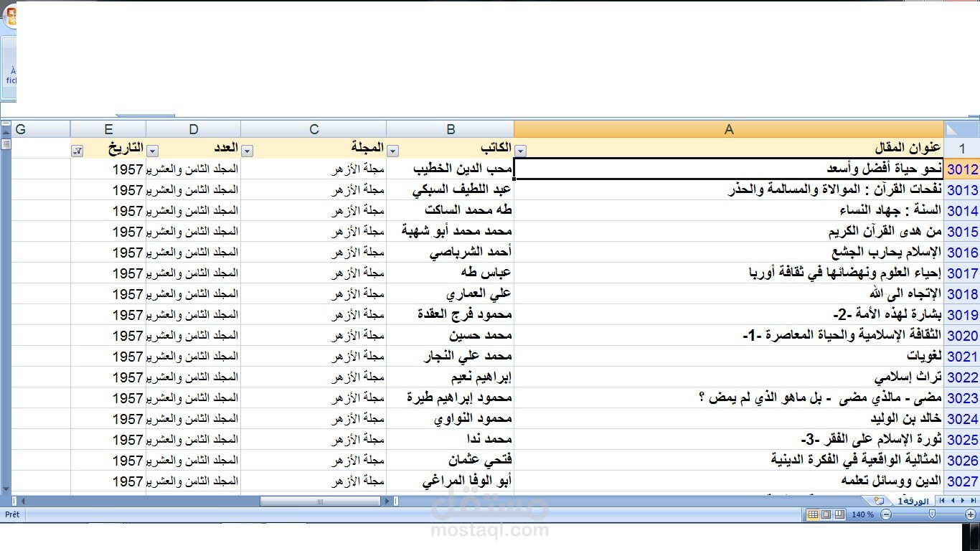Screen dimensions: 980x551
Task: Open filter dropdown for عنوان المقال column
Action: pyautogui.click(x=521, y=151)
